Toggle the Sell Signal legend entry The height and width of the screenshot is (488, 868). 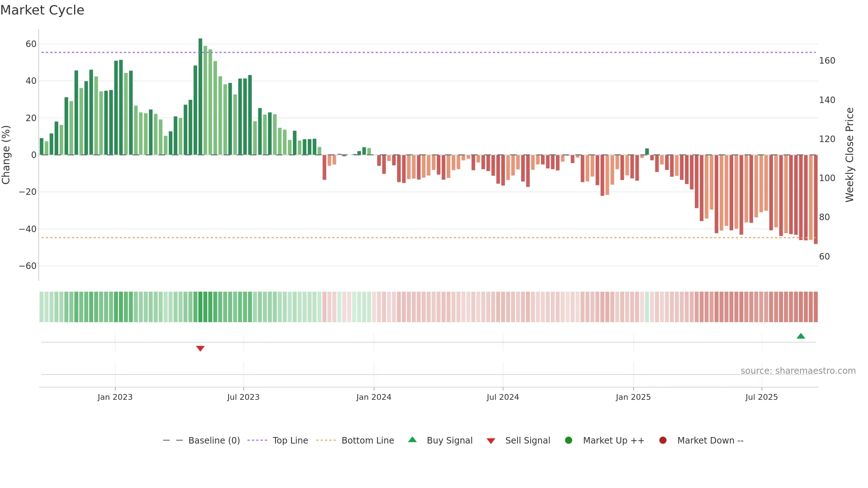[x=518, y=440]
